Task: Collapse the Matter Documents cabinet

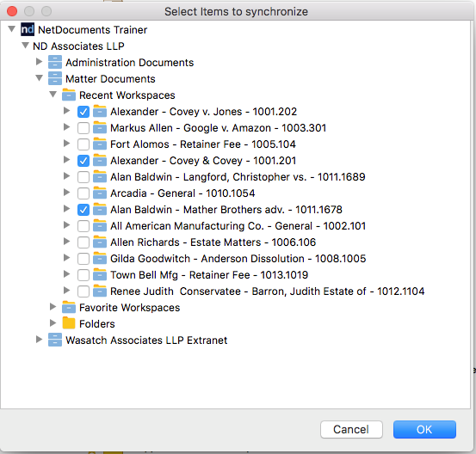Action: 39,78
